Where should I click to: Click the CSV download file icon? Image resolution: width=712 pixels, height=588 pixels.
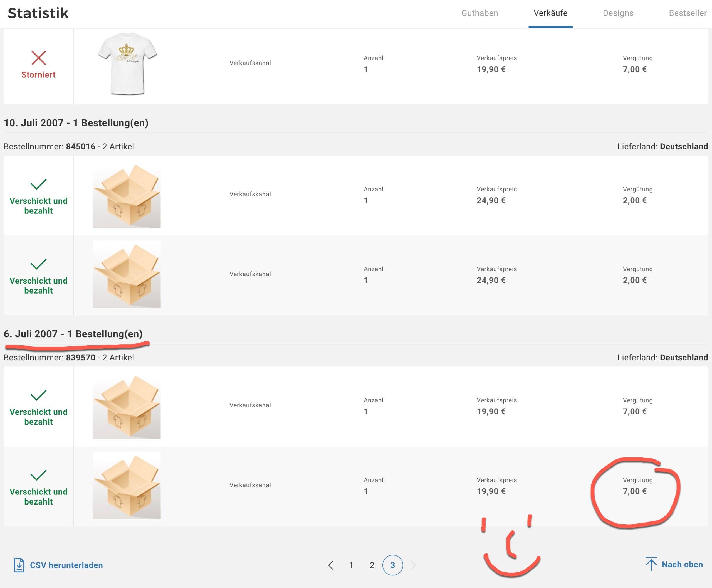pyautogui.click(x=19, y=565)
